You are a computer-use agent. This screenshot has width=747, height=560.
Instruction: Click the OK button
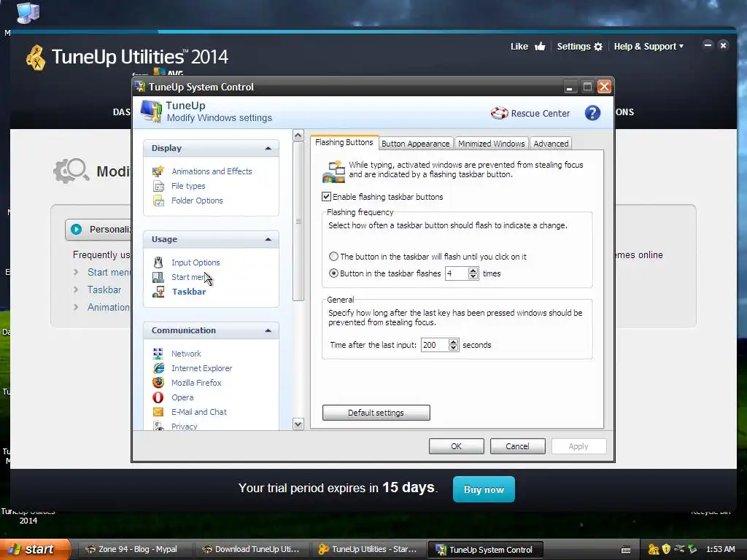(457, 446)
